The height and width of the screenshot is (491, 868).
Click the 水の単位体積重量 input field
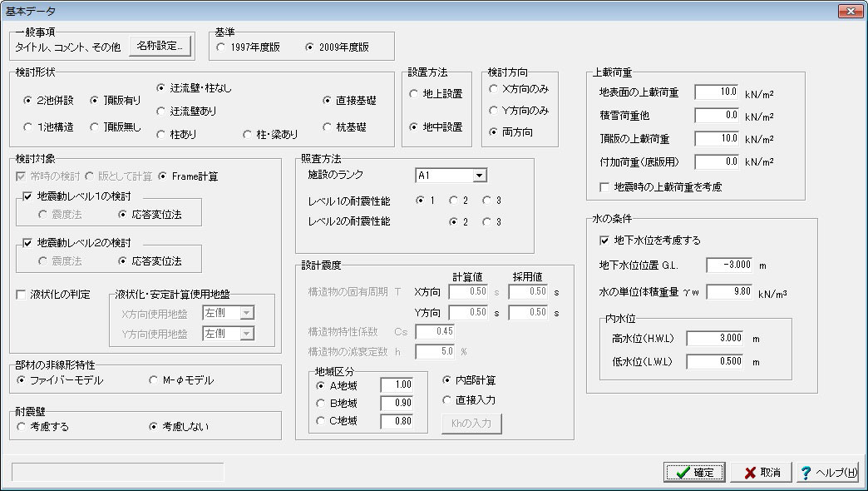[x=730, y=291]
